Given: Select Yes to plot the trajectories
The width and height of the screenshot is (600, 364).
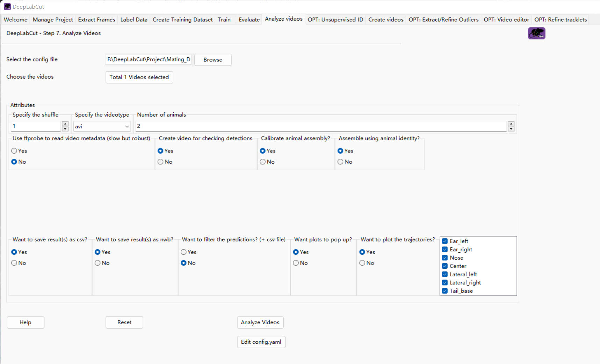Looking at the screenshot, I should (x=362, y=252).
